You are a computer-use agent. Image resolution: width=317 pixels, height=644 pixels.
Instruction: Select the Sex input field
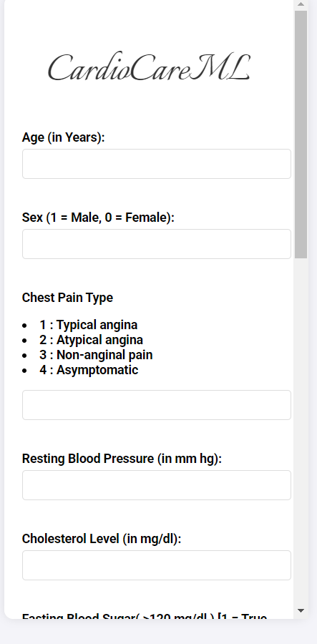pyautogui.click(x=157, y=244)
